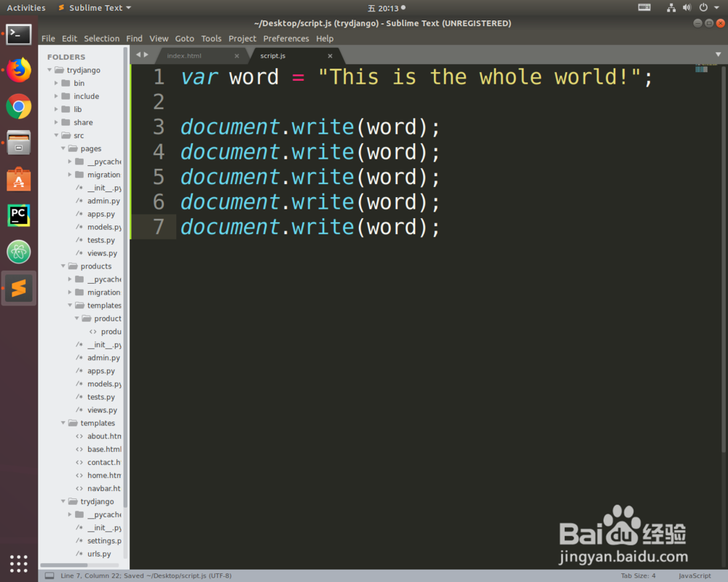Close the script.js tab
This screenshot has width=728, height=582.
tap(330, 56)
